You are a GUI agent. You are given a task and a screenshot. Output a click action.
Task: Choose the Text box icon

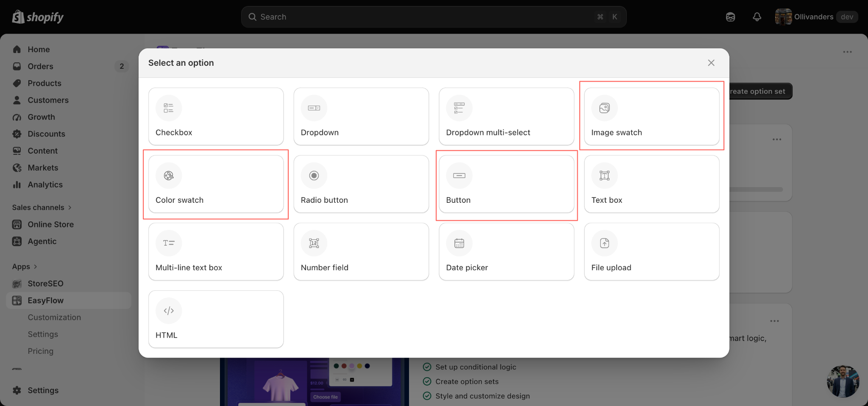[605, 175]
